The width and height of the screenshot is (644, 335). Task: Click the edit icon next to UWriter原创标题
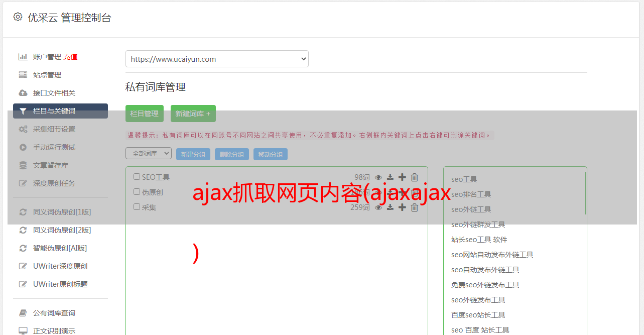(x=23, y=284)
